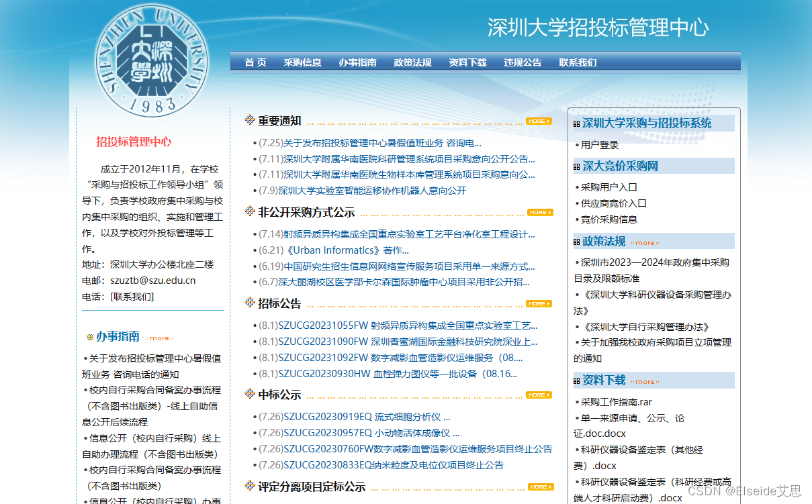Screen dimensions: 812x504
Task: Open the more link next to 办事指南
Action: pos(159,338)
